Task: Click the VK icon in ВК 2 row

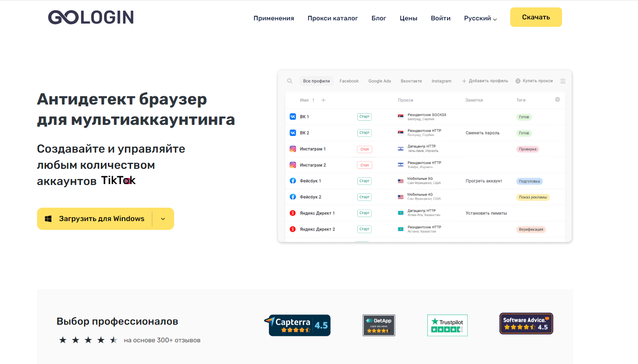Action: tap(293, 133)
